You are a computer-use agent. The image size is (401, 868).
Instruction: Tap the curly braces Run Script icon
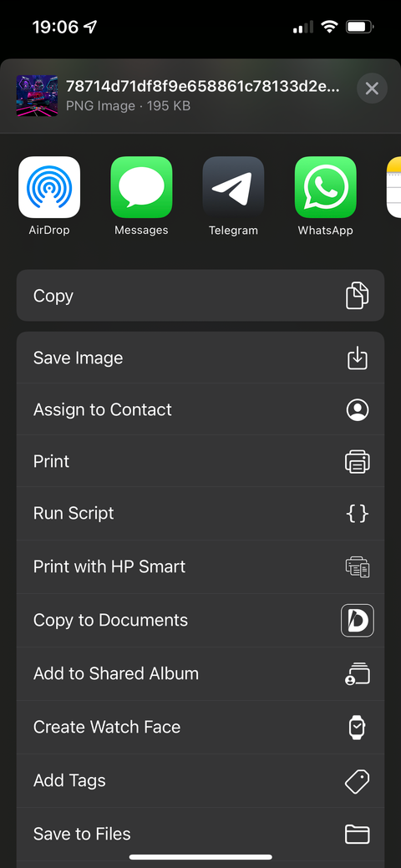point(358,513)
